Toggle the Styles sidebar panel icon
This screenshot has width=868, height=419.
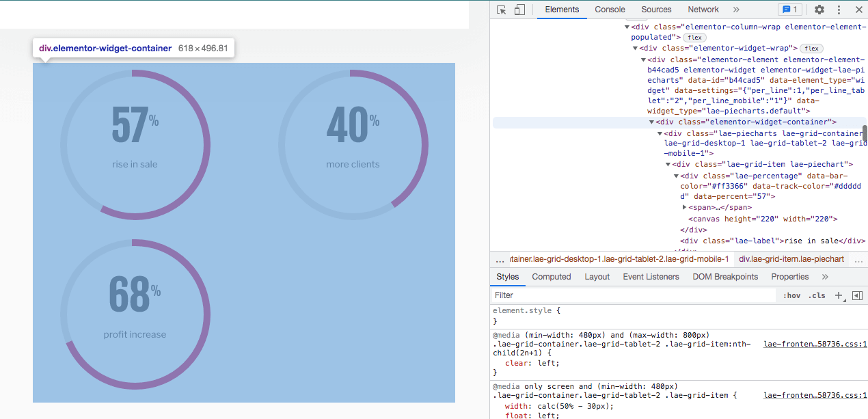(x=858, y=295)
